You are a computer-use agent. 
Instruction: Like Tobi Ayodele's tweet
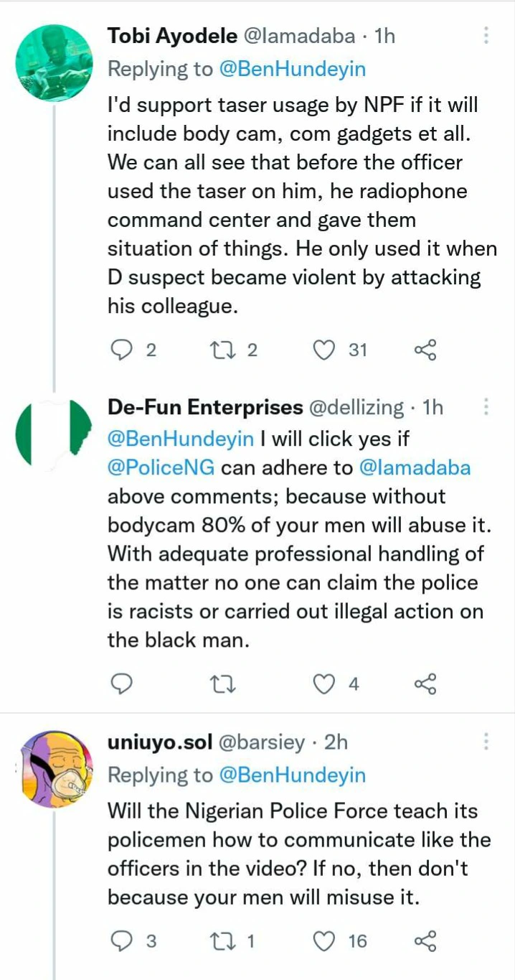click(326, 350)
